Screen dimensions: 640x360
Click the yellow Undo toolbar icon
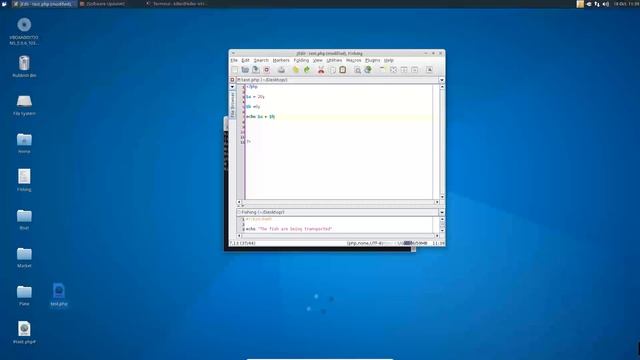tap(296, 70)
